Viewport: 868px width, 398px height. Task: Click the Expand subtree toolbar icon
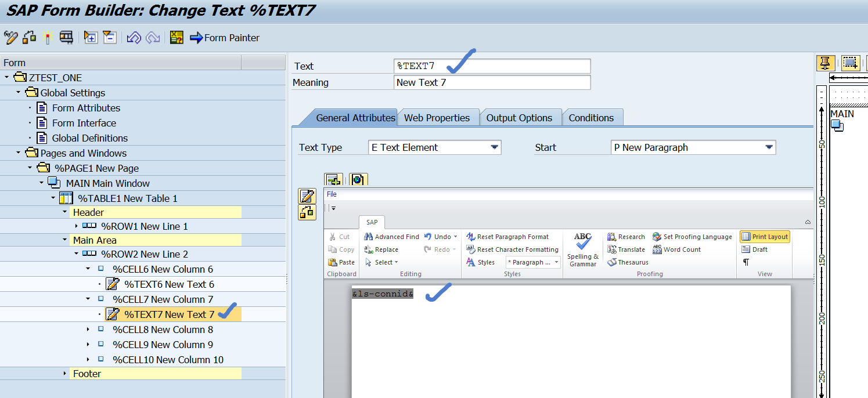[x=91, y=38]
